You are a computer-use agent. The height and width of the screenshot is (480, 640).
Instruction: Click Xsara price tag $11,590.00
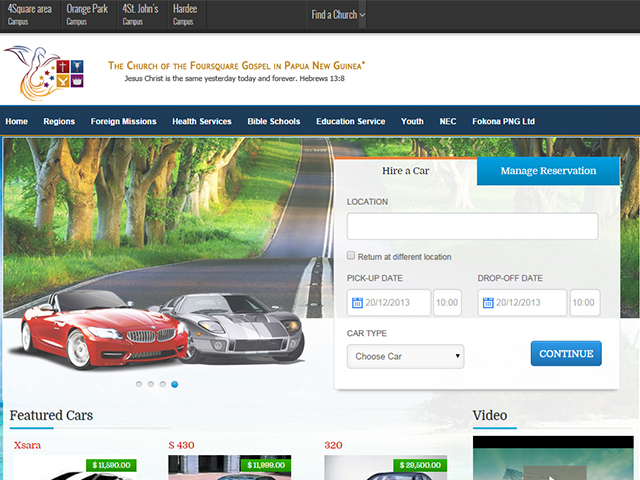point(111,465)
